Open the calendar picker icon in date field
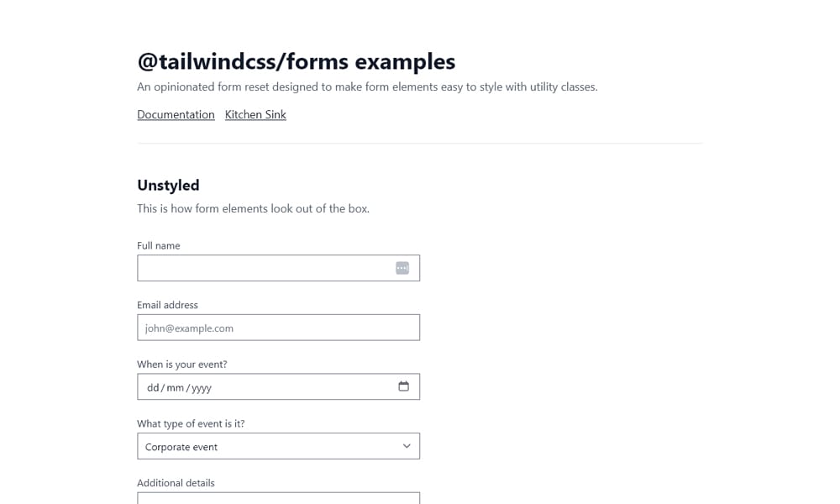Viewport: 840px width, 504px height. click(404, 386)
